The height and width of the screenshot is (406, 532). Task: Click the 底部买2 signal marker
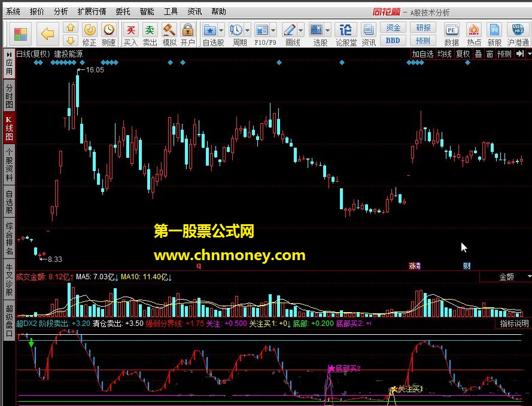344,368
